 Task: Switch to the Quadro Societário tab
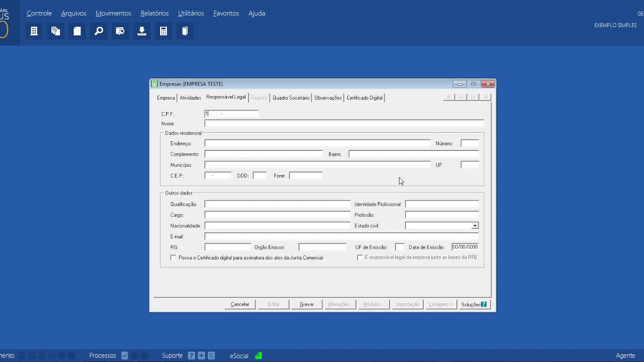[291, 98]
